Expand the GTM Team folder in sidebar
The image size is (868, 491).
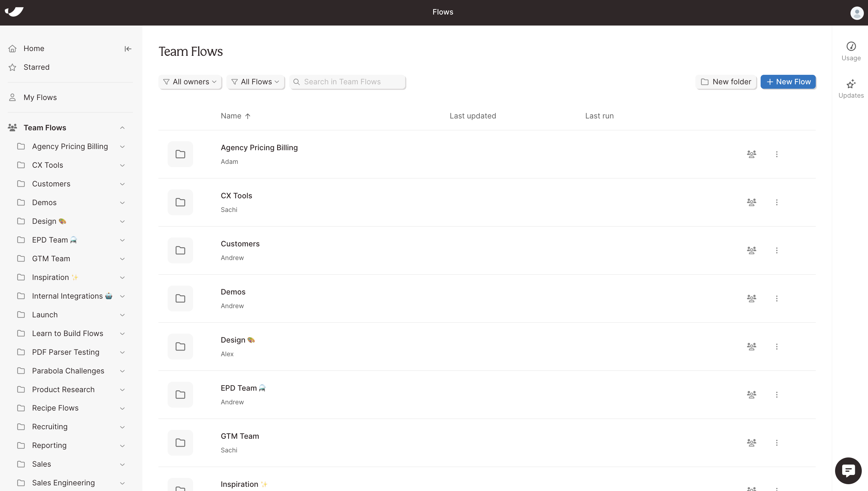[122, 259]
